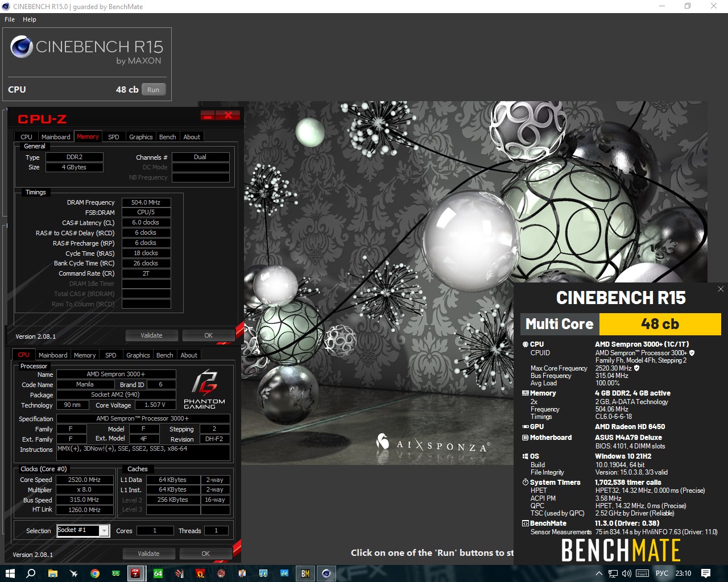
Task: Click the green memory chip taskbar icon
Action: coord(115,573)
